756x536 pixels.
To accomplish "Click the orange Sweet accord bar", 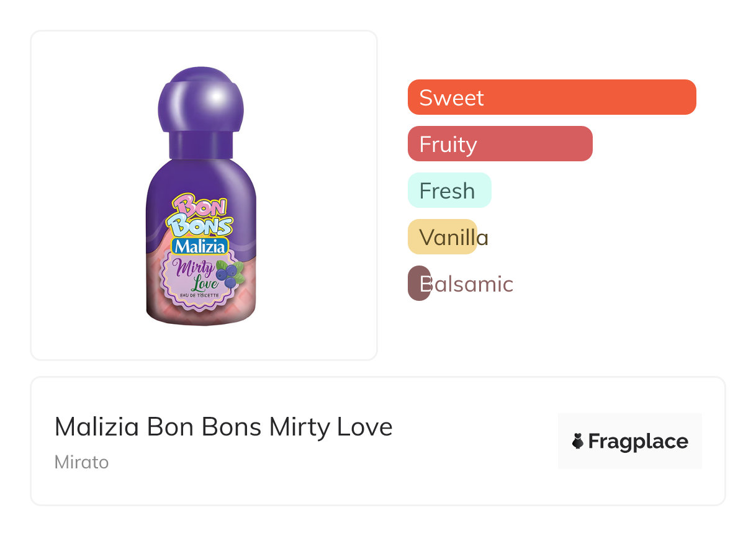I will (x=551, y=97).
